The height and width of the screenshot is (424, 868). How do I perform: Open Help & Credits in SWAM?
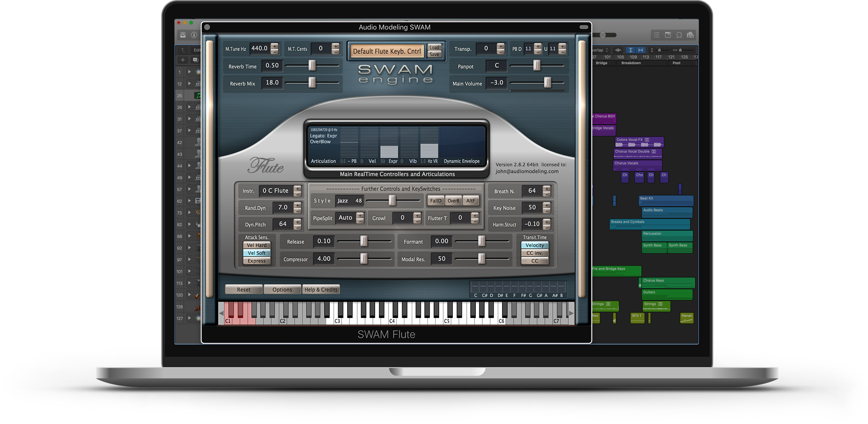321,289
